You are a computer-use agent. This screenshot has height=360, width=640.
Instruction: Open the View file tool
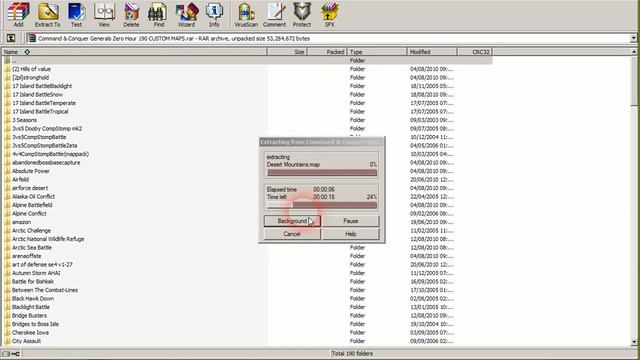coord(104,14)
